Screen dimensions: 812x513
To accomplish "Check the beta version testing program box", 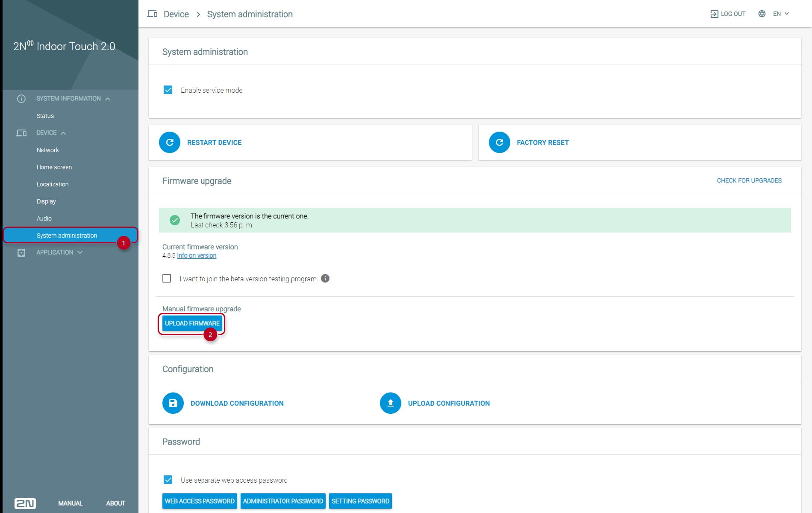I will 167,278.
